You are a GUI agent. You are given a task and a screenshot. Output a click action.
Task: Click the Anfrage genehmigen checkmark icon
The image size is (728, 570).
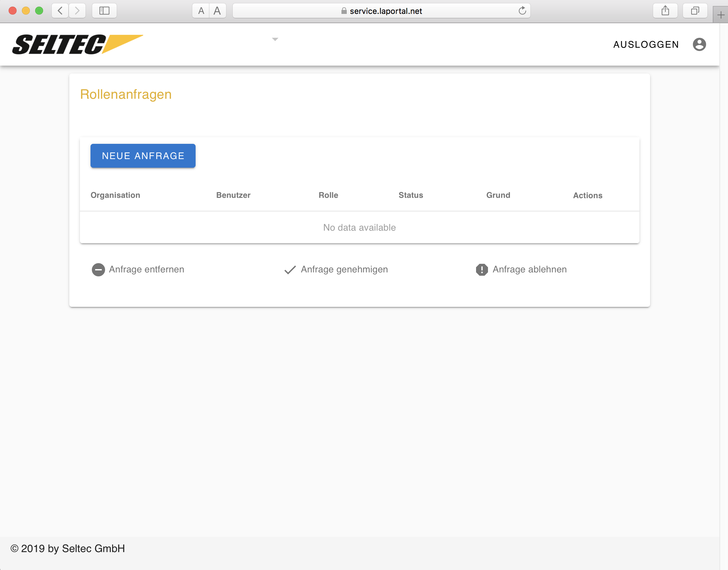[290, 270]
